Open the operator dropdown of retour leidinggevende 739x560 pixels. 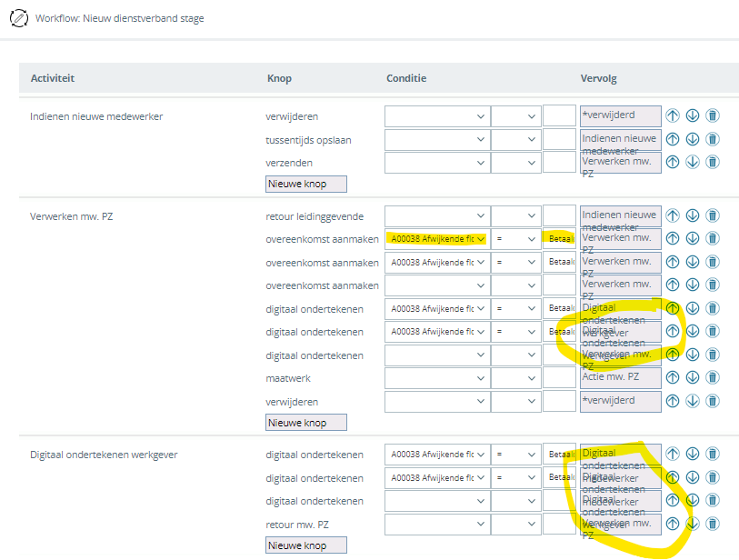[x=515, y=215]
